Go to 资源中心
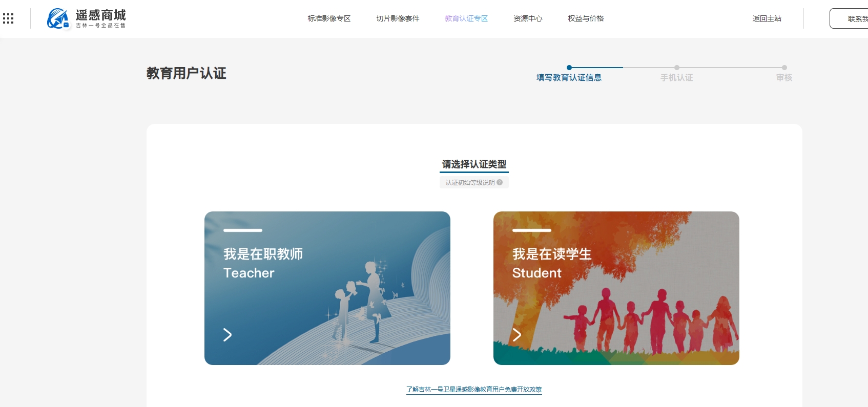Image resolution: width=868 pixels, height=407 pixels. 528,18
